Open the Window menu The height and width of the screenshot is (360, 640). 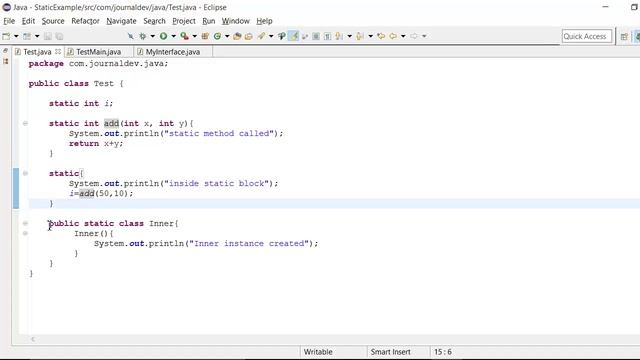(x=236, y=21)
